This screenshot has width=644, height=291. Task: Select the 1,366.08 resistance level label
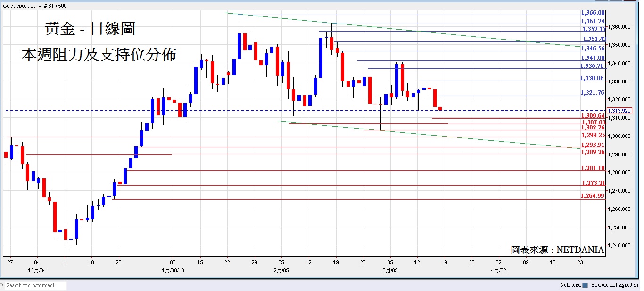point(593,13)
